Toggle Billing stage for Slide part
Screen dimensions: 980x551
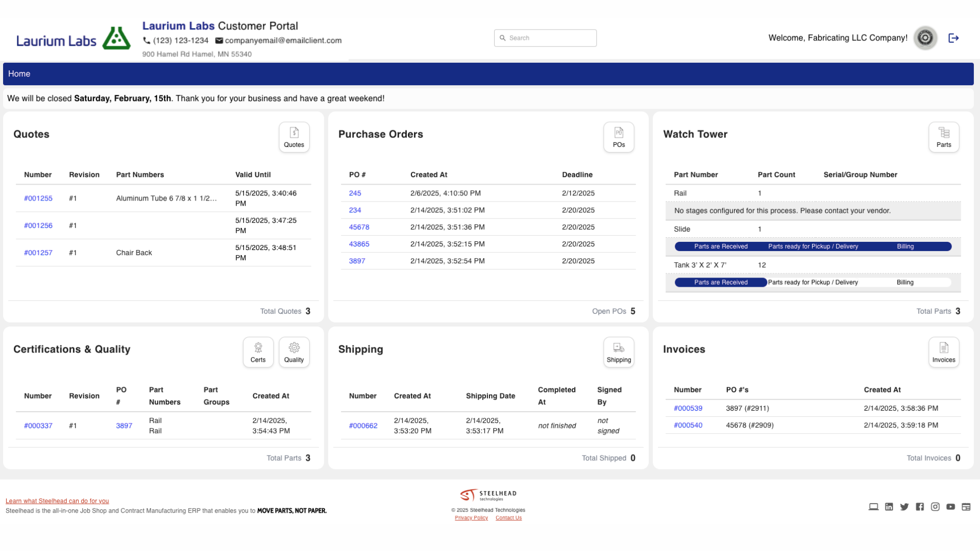[904, 246]
